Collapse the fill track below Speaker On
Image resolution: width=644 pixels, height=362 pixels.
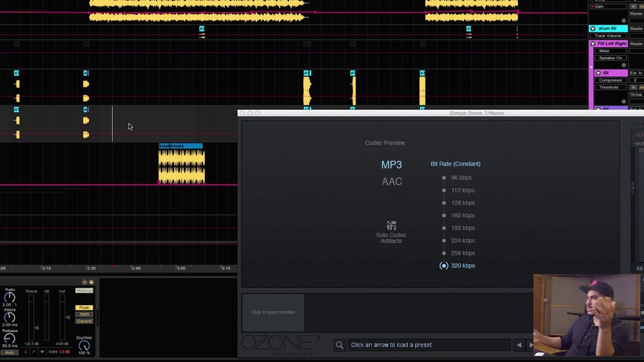[598, 72]
